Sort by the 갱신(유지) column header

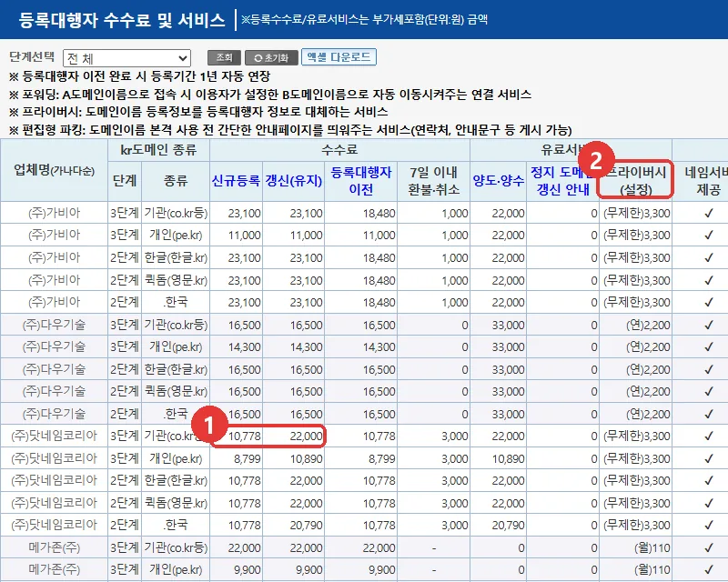click(x=293, y=181)
